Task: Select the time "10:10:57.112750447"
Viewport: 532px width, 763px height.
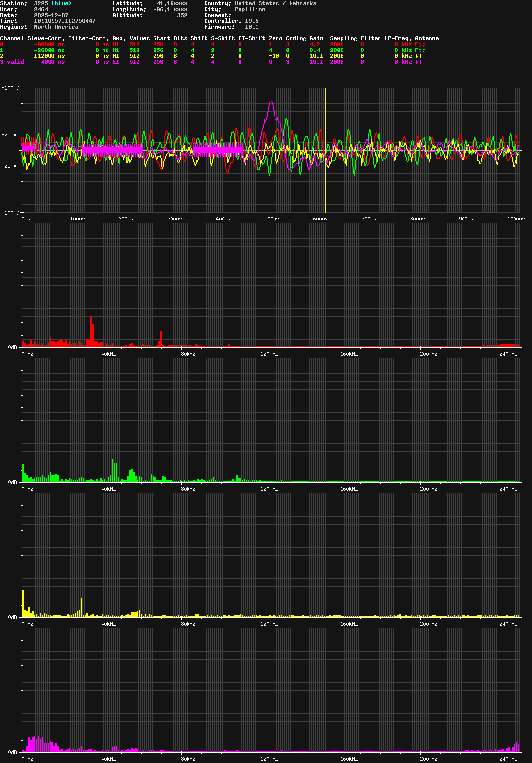Action: click(x=65, y=21)
